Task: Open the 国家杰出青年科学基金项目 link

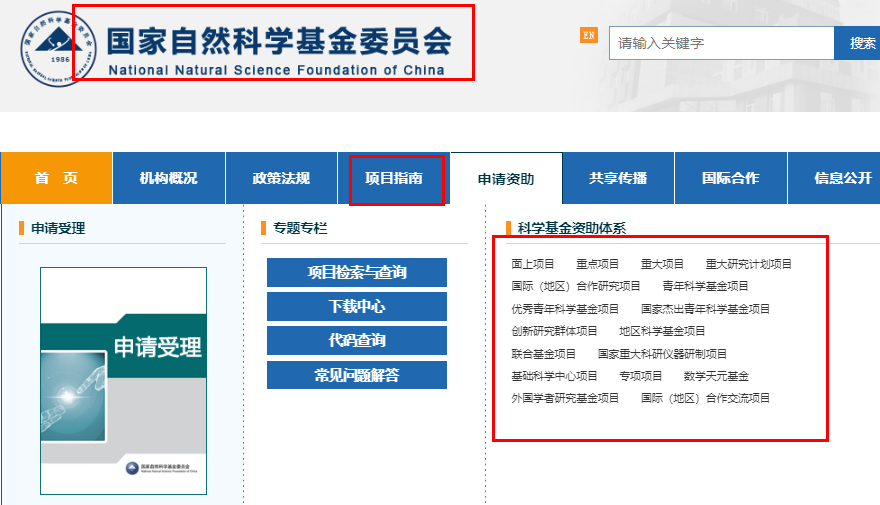Action: (705, 309)
